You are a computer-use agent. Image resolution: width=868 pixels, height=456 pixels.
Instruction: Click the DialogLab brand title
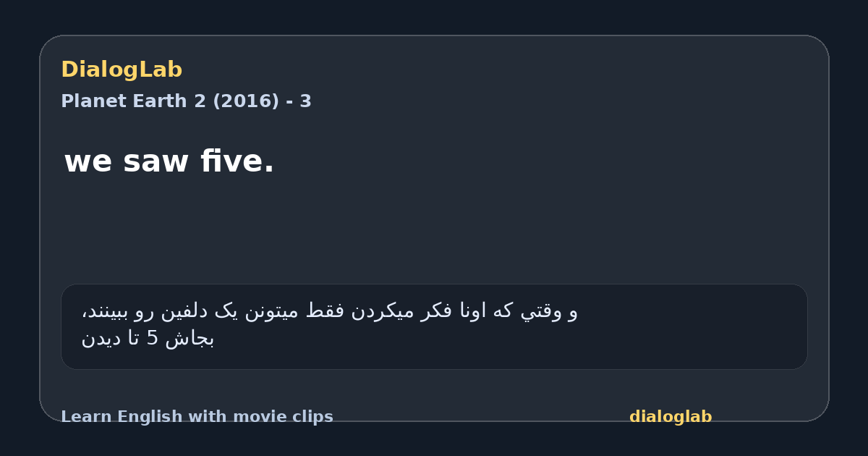point(122,70)
